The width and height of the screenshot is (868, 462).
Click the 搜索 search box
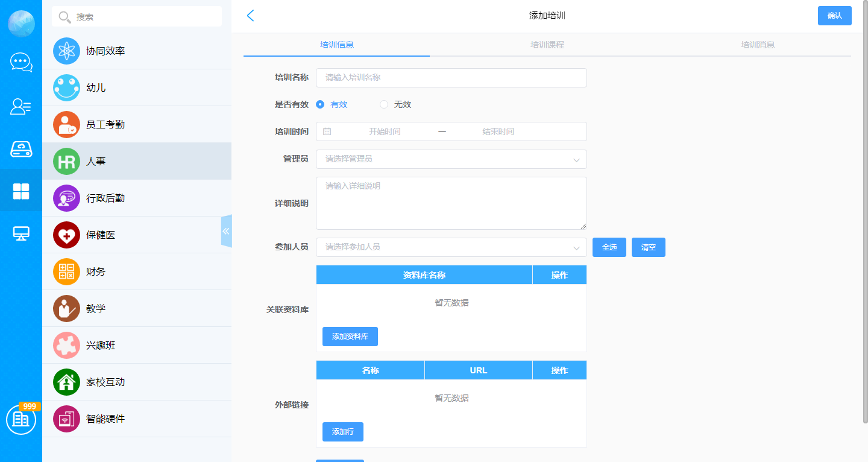[x=137, y=17]
